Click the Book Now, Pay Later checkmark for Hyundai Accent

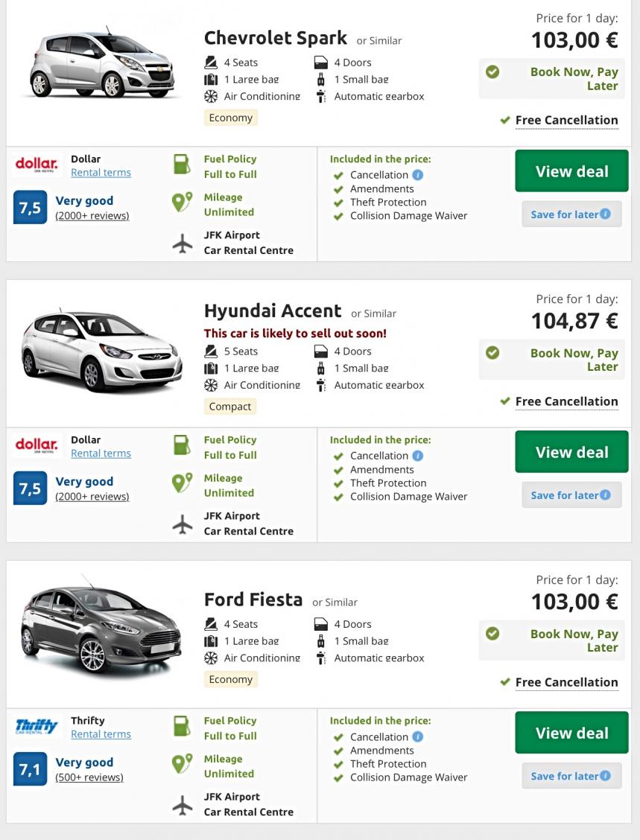tap(492, 353)
